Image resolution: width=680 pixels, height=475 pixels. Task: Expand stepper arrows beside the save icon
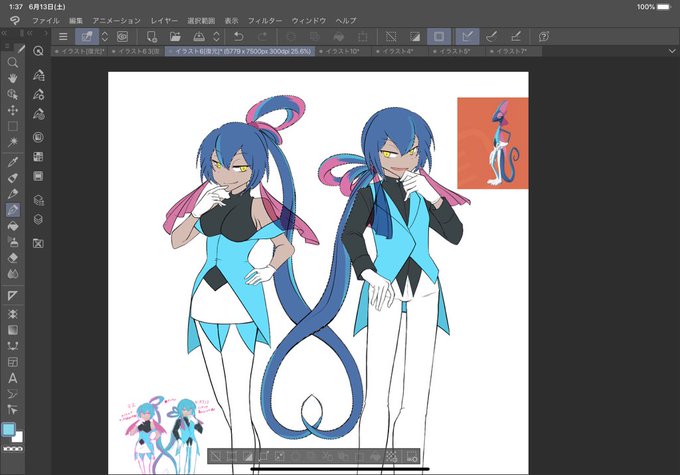[216, 36]
